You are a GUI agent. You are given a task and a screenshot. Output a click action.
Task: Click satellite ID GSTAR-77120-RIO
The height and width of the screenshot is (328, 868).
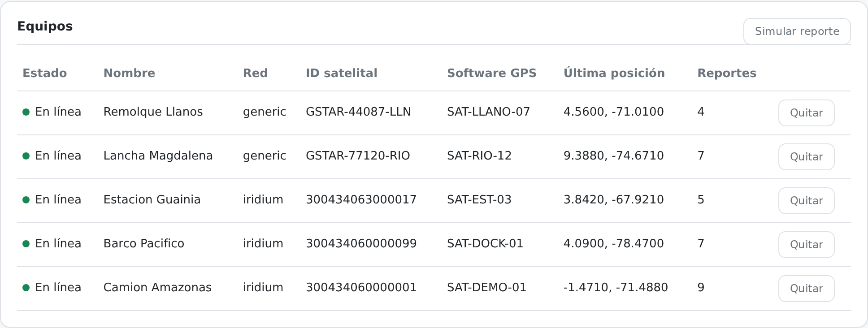point(358,156)
